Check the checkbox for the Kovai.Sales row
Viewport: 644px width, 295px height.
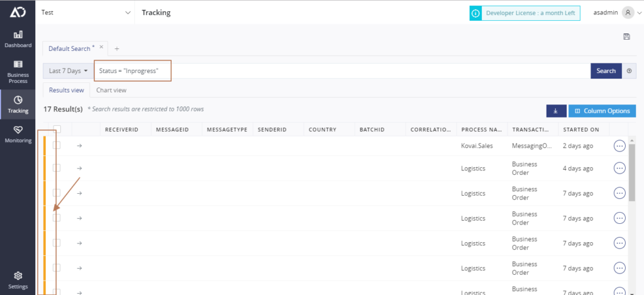(57, 146)
